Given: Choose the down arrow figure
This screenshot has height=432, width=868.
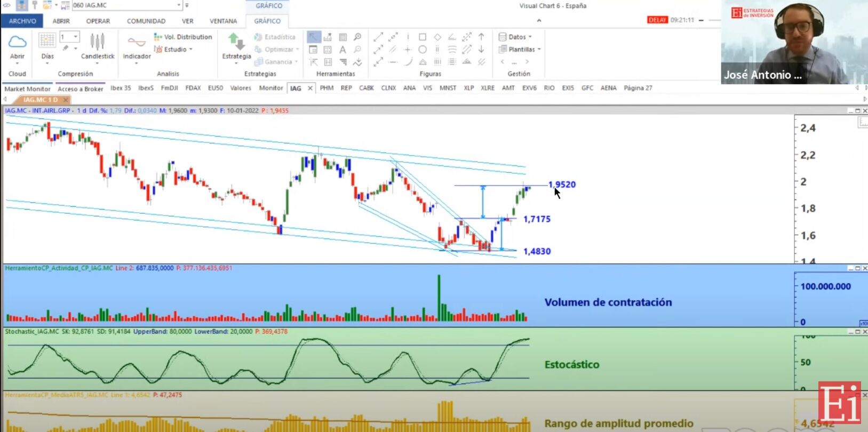Looking at the screenshot, I should [481, 50].
